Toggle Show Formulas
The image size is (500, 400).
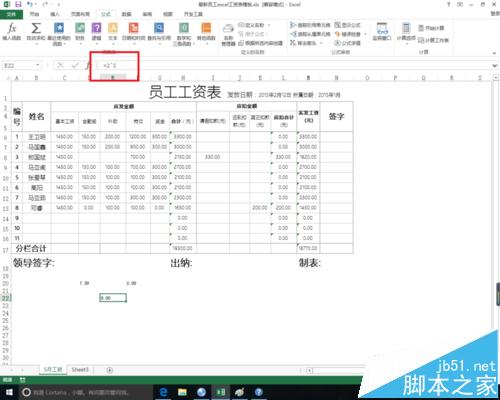348,25
